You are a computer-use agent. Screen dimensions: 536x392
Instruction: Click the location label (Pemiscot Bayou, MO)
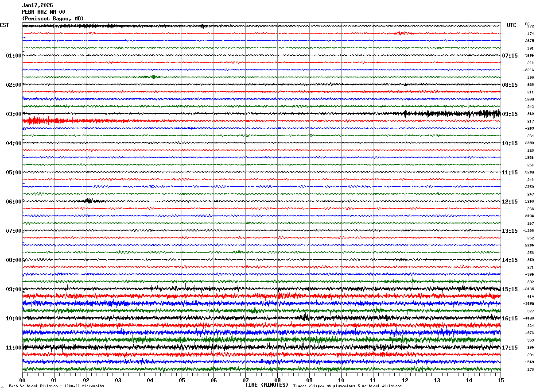(x=53, y=19)
